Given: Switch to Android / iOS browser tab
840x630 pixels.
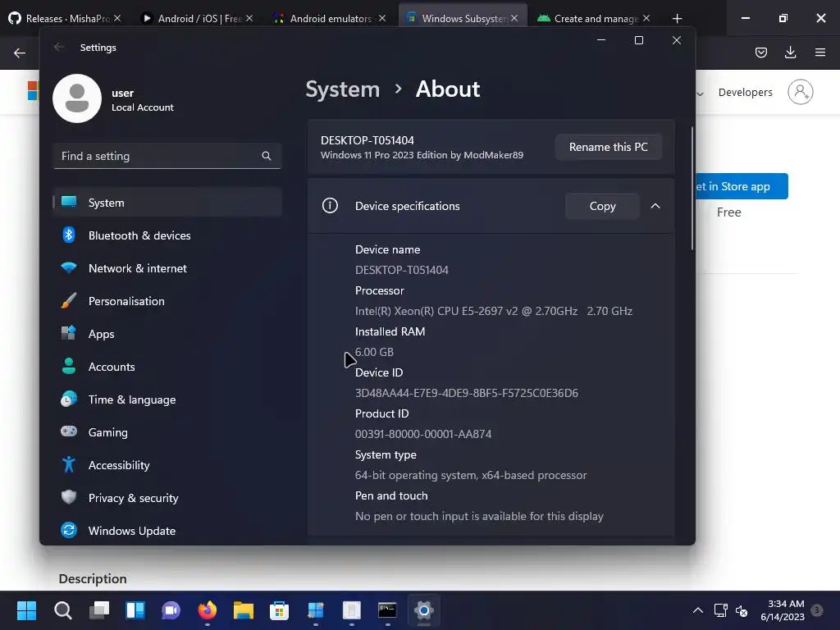Looking at the screenshot, I should [x=197, y=18].
